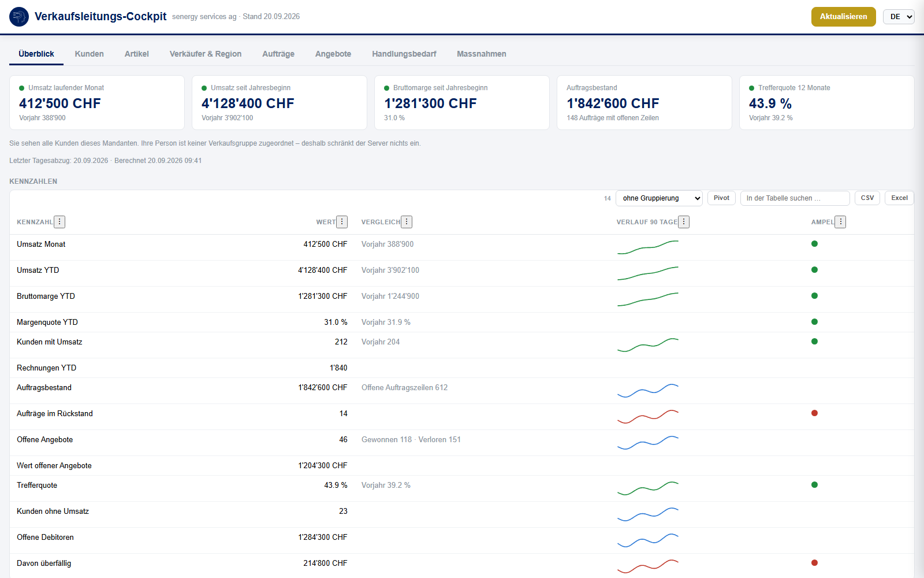924x578 pixels.
Task: Open the DE language dropdown
Action: 899,17
